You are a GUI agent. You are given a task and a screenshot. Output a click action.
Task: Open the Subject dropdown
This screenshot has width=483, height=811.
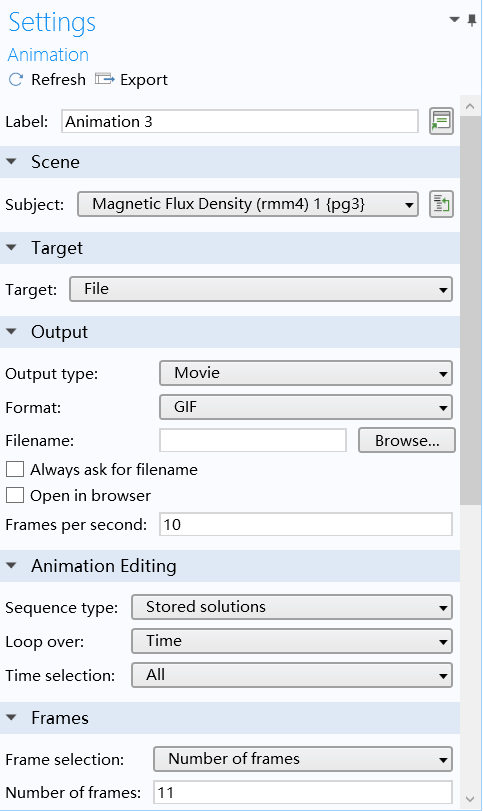[248, 204]
